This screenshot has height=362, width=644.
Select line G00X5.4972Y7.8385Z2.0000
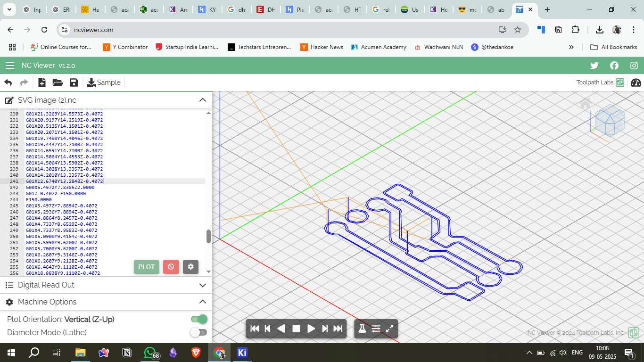point(60,187)
